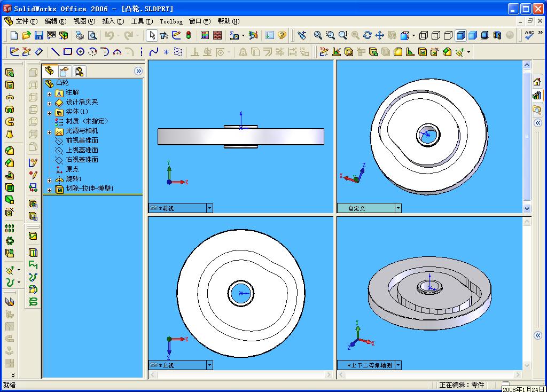This screenshot has height=392, width=547.
Task: Switch to ConfigurationManager tab
Action: (79, 72)
